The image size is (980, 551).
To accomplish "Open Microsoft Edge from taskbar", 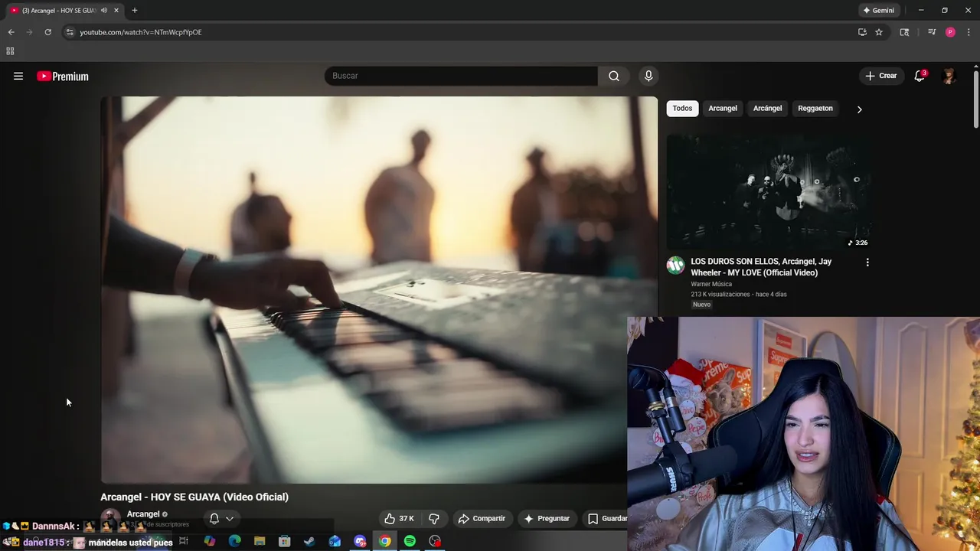I will coord(235,541).
